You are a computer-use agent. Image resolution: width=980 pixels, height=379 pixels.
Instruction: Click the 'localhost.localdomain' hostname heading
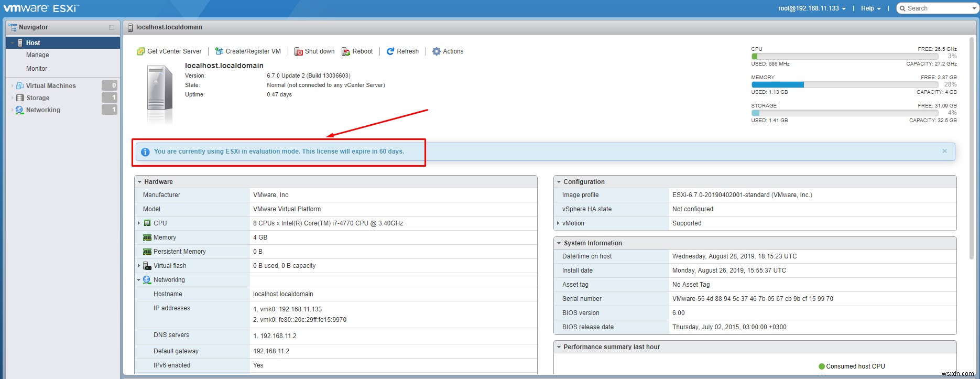(x=224, y=66)
